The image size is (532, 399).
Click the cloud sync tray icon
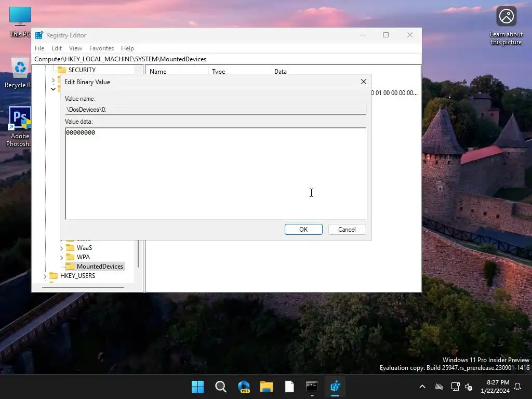pyautogui.click(x=439, y=387)
